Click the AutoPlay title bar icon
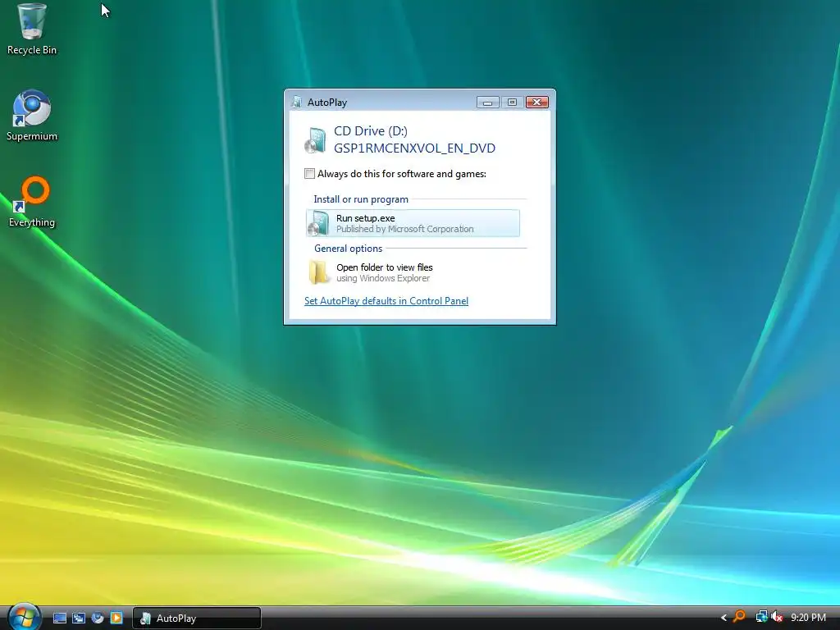 [296, 102]
